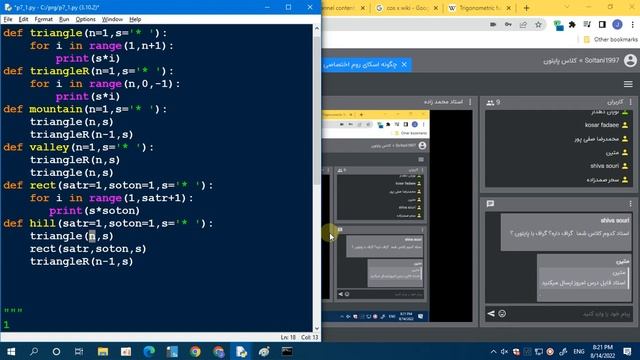Screen dimensions: 640x360
Task: Click the 'def mountain' line in code
Action: (x=85, y=109)
